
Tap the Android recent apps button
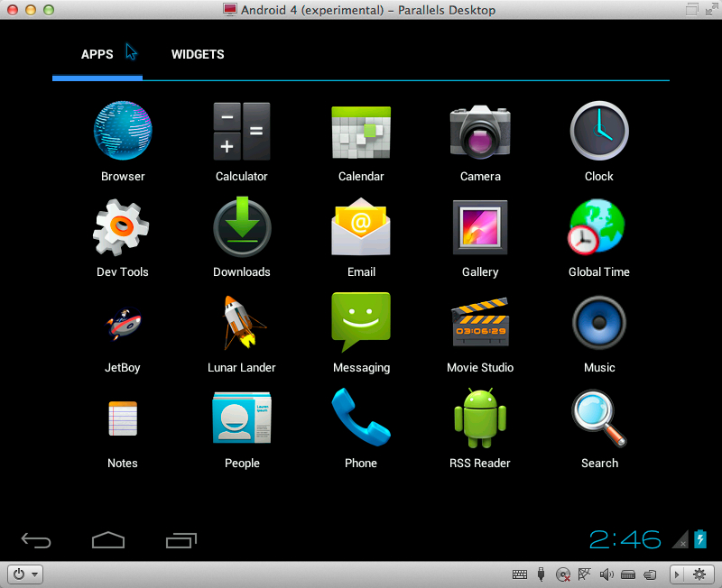click(181, 540)
